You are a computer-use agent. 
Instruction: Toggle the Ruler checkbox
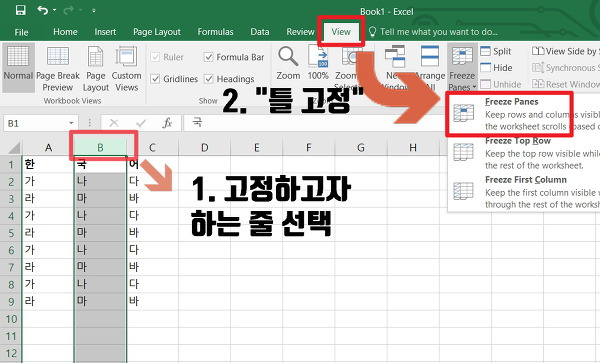(x=155, y=57)
